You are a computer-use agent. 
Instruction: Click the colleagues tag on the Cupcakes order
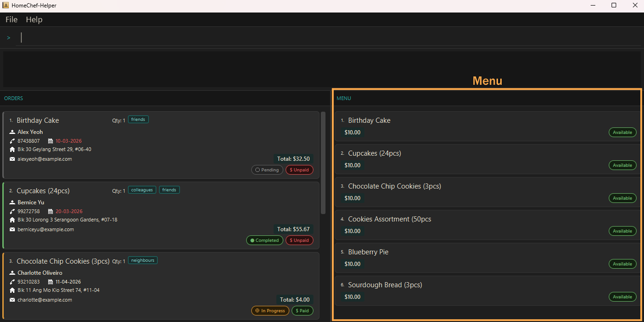click(142, 190)
